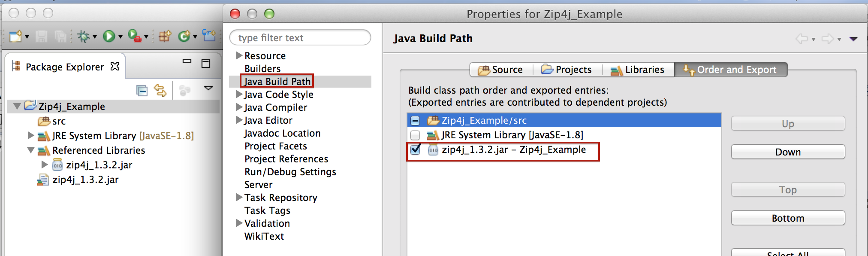Screen dimensions: 868x256
Task: Switch to the Source tab
Action: [x=501, y=70]
